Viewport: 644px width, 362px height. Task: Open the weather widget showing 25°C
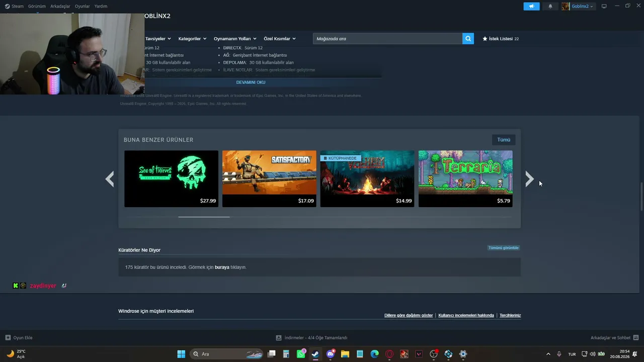[16, 354]
